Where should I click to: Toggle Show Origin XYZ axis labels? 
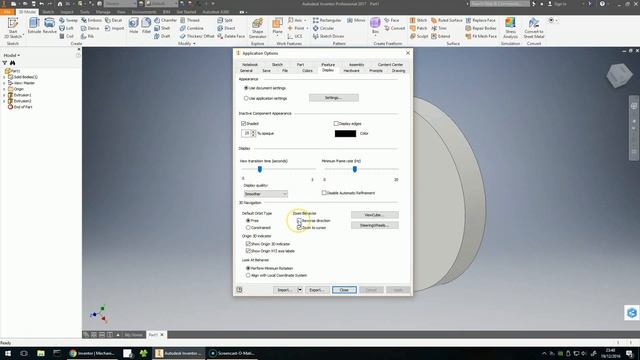[248, 251]
